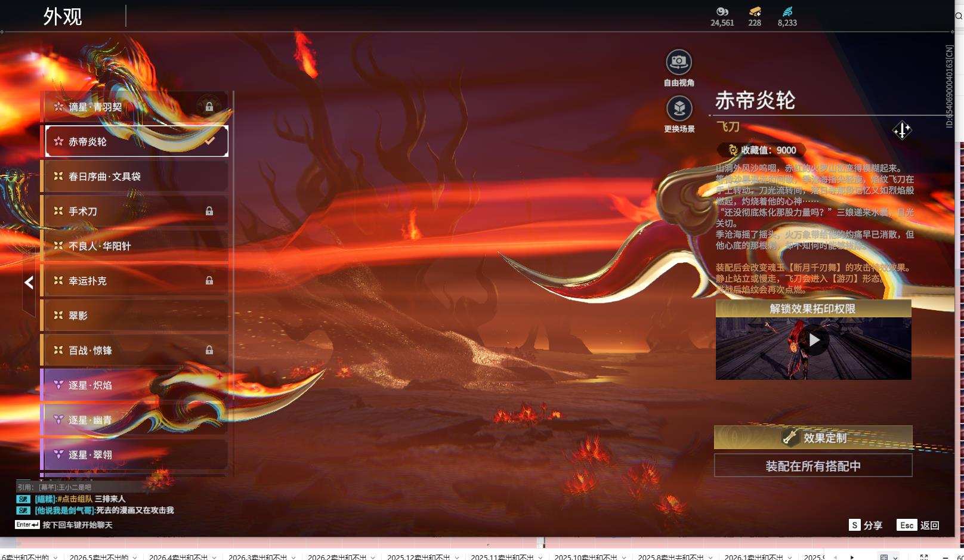The height and width of the screenshot is (560, 964).
Task: Select the 逐星·翠翎 skin
Action: 134,454
